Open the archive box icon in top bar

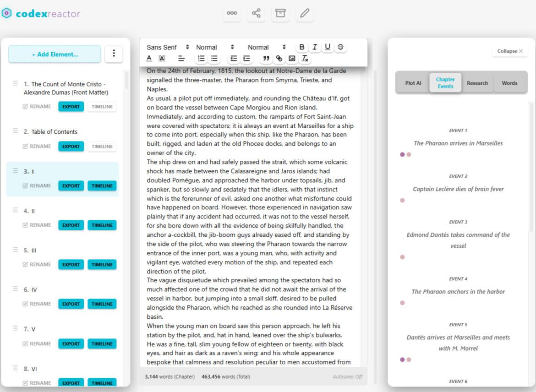point(280,13)
